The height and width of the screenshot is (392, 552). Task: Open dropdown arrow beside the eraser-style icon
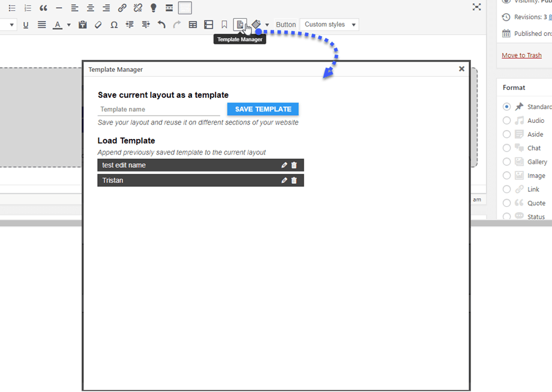point(267,25)
